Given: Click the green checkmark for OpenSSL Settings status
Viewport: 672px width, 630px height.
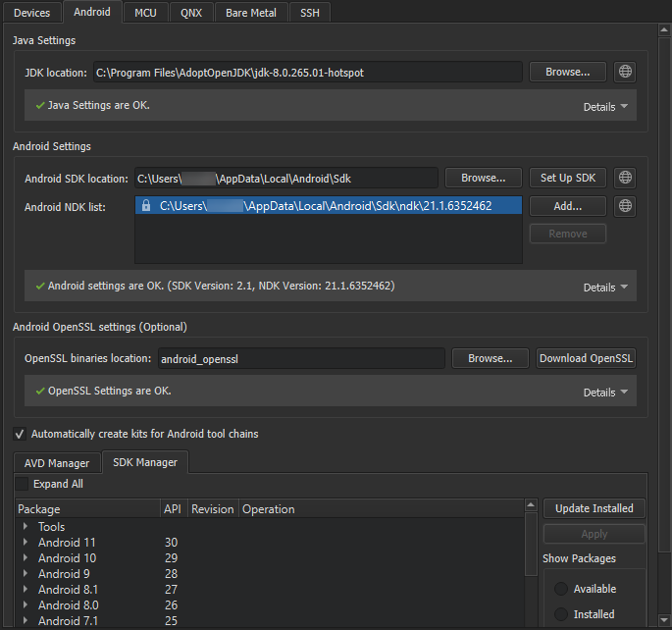Looking at the screenshot, I should [x=40, y=391].
